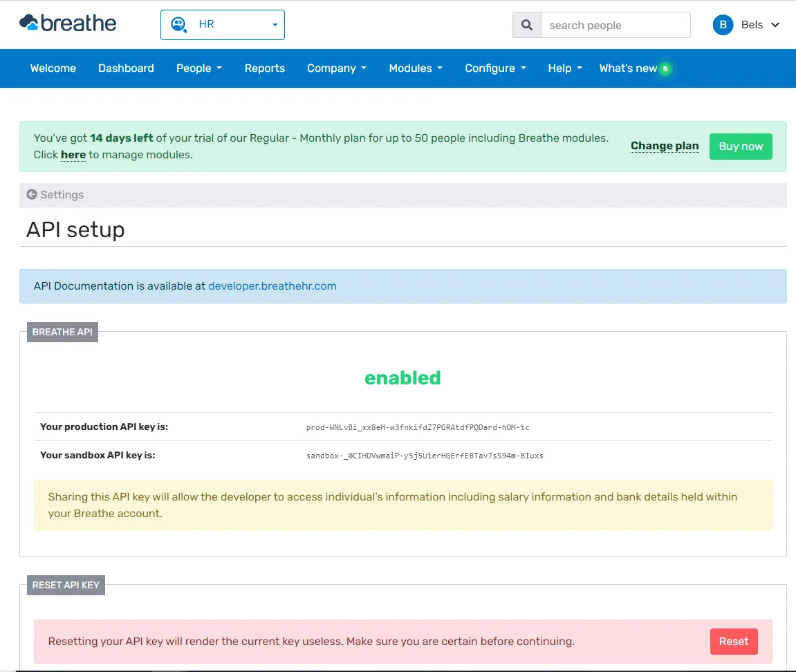The height and width of the screenshot is (672, 796).
Task: Click the Change plan link
Action: click(665, 146)
